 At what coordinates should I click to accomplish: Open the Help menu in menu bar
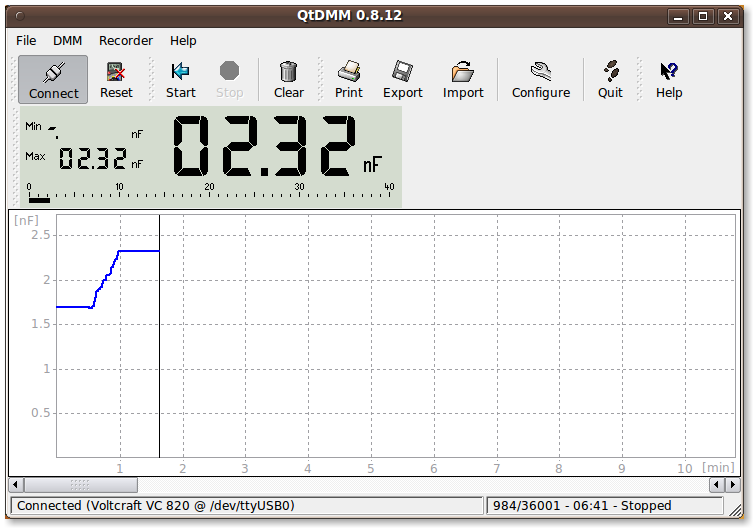183,41
